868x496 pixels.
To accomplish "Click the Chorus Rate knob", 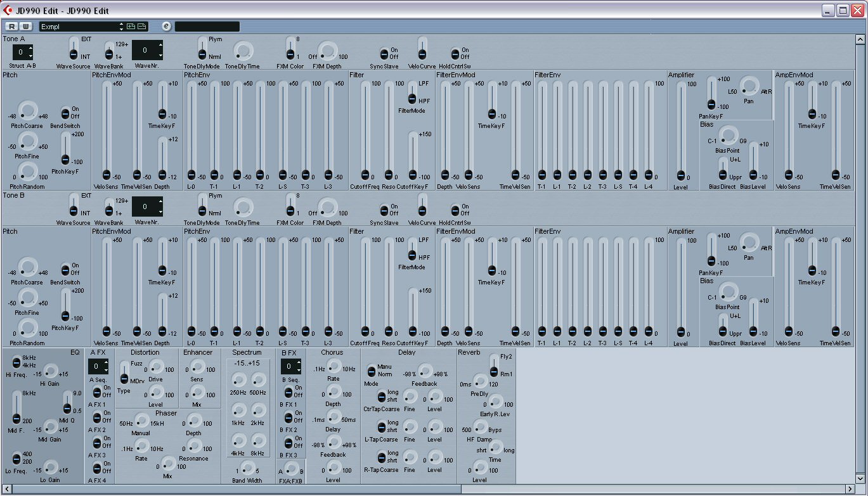I will pos(333,369).
